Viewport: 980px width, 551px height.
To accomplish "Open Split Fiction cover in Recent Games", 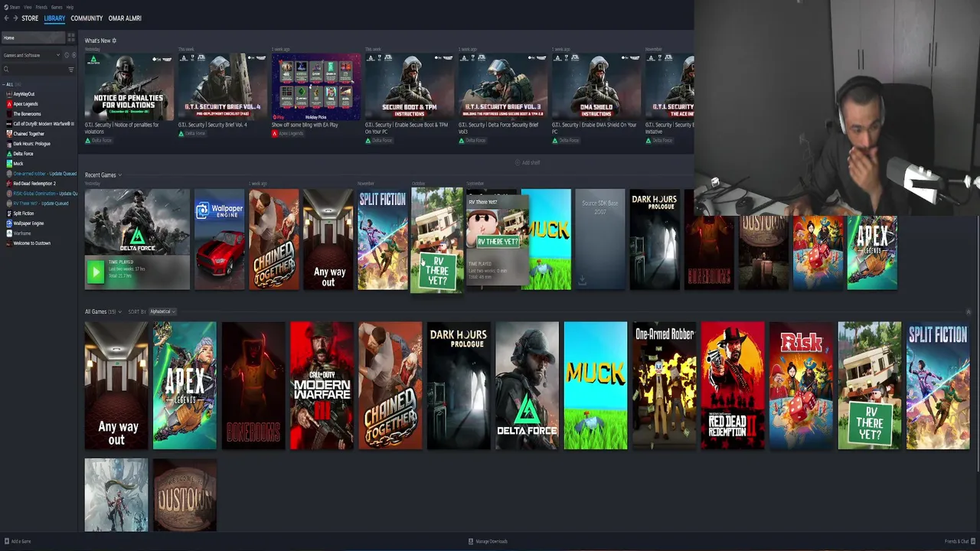I will point(382,240).
